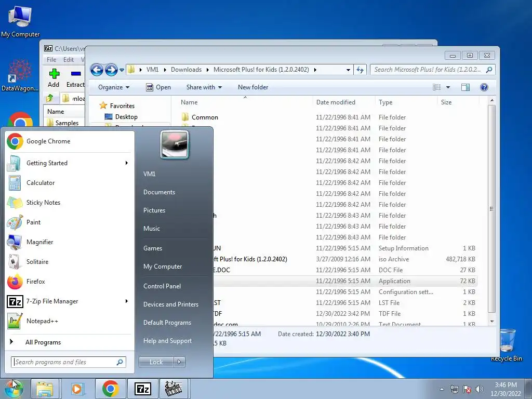Sort by Type column header
Screen dimensions: 532x399
tap(406, 102)
